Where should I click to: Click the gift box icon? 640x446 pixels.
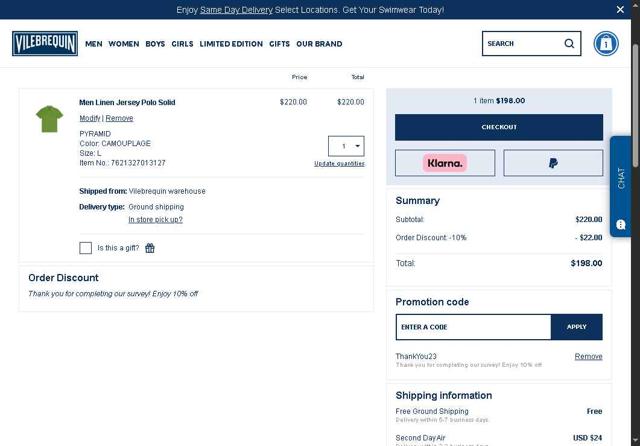[x=150, y=248]
